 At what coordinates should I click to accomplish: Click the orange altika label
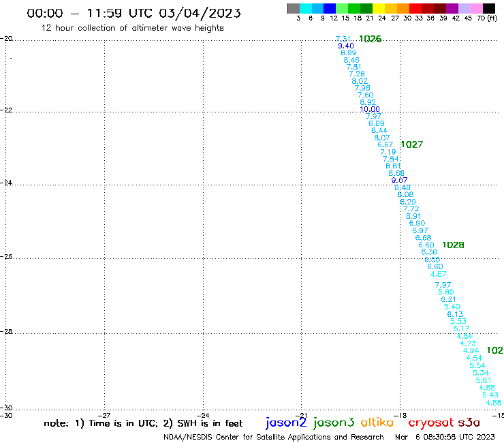coord(377,423)
